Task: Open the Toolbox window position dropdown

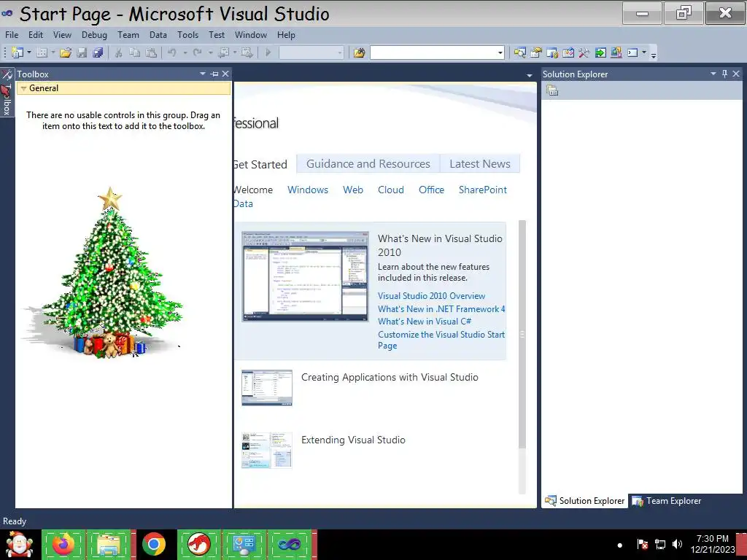Action: [x=203, y=74]
